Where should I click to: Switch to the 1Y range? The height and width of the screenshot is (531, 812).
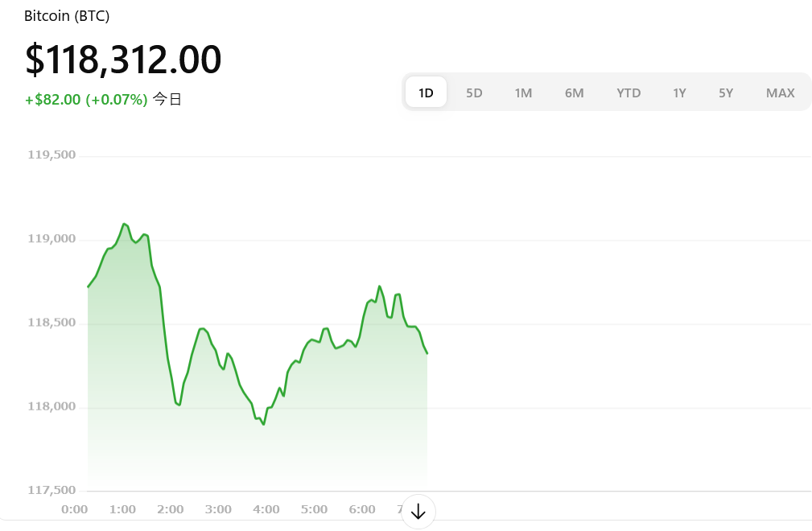tap(679, 93)
